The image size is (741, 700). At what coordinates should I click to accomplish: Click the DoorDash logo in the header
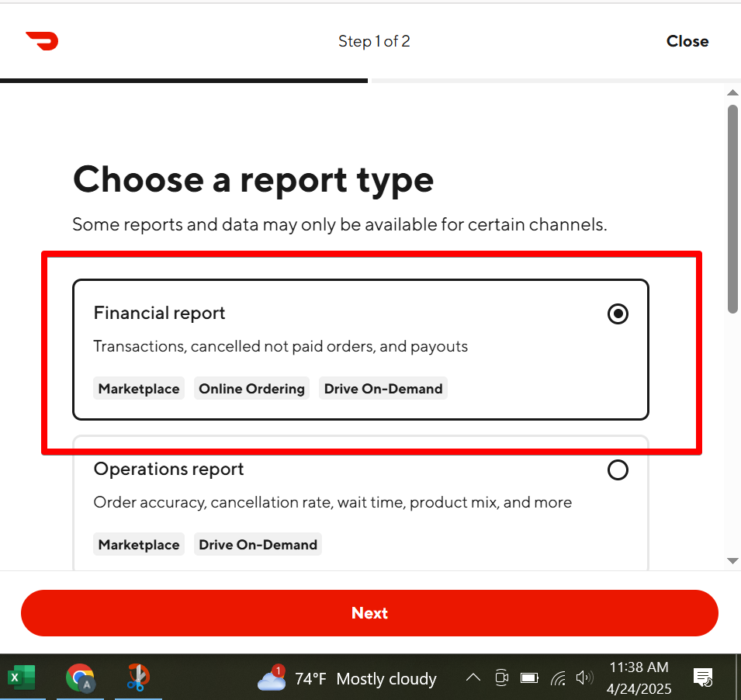click(41, 41)
